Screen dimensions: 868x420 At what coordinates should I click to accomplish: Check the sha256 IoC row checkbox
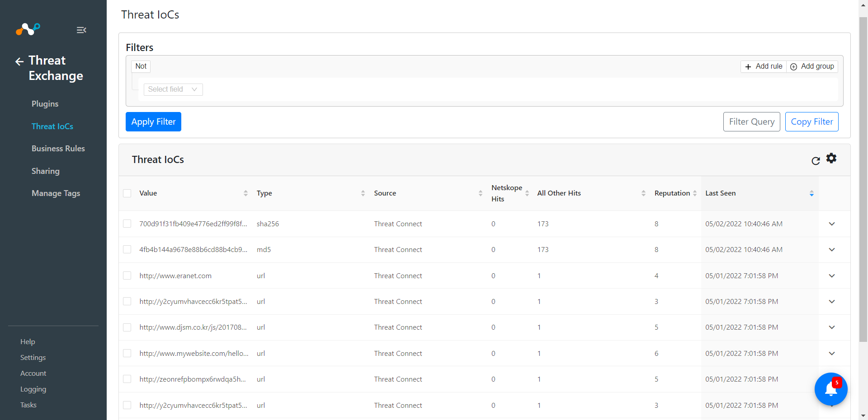click(127, 224)
